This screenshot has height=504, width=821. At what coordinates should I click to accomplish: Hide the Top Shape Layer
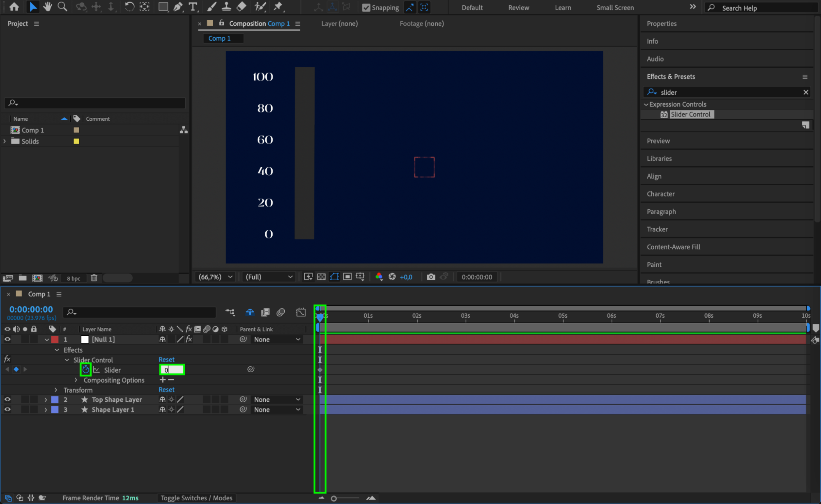7,399
